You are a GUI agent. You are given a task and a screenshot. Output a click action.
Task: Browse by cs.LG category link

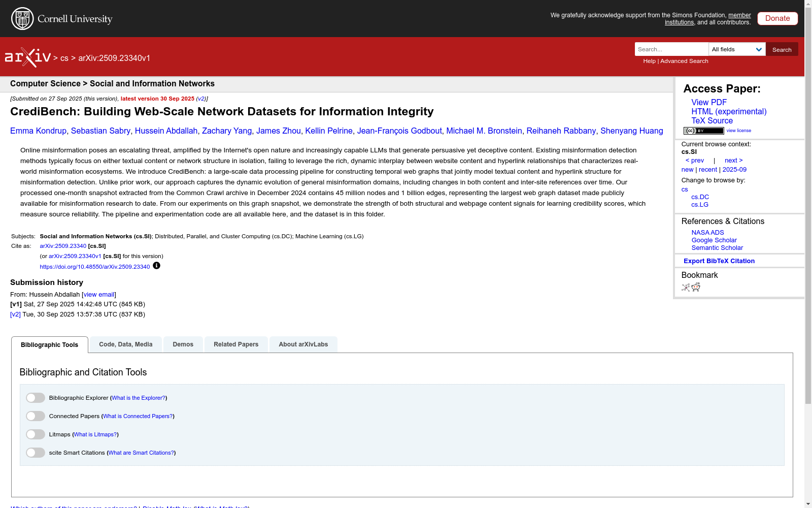tap(700, 205)
